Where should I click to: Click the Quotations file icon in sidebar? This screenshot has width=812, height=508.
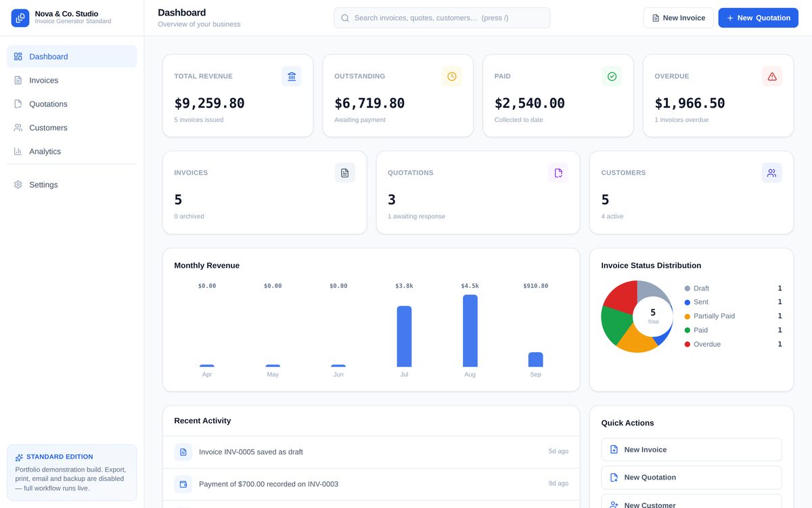(18, 104)
